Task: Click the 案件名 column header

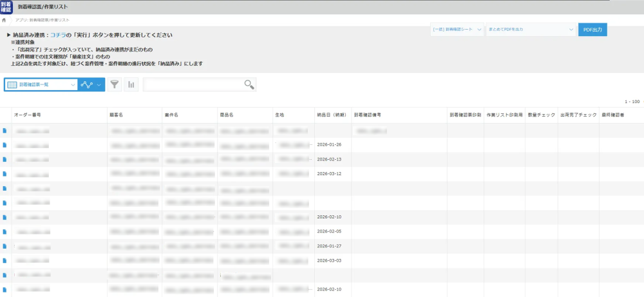Action: (x=172, y=115)
